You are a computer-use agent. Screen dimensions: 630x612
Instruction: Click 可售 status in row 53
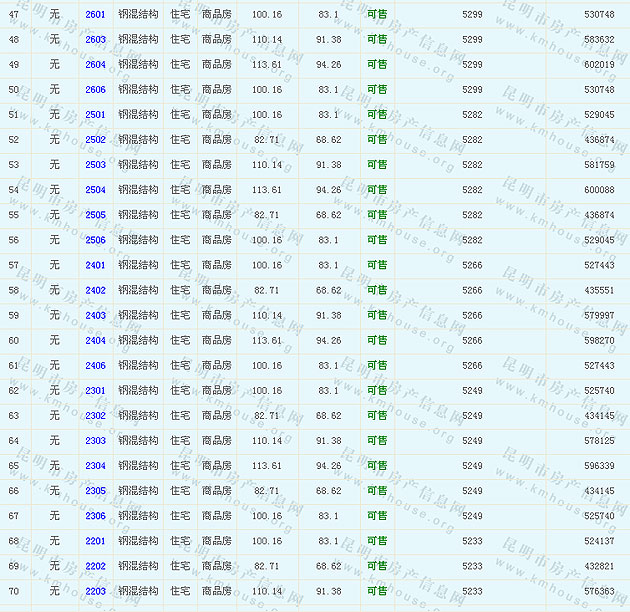pyautogui.click(x=377, y=165)
